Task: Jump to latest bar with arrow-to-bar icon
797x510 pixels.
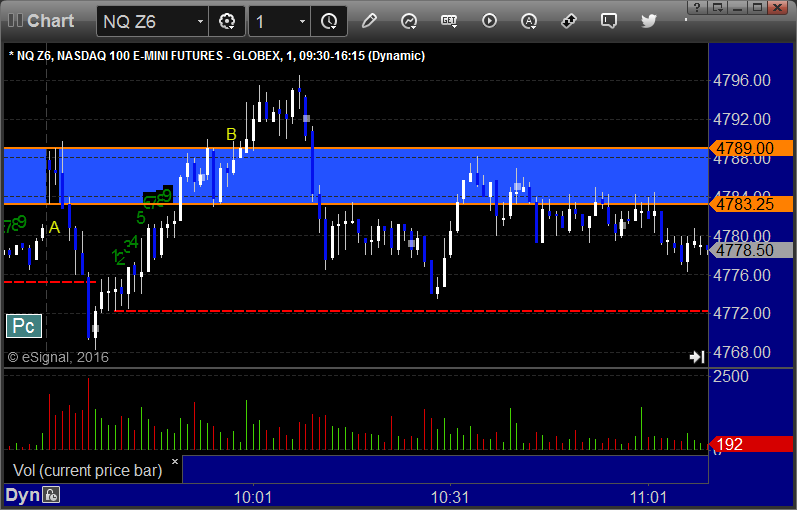Action: point(697,357)
